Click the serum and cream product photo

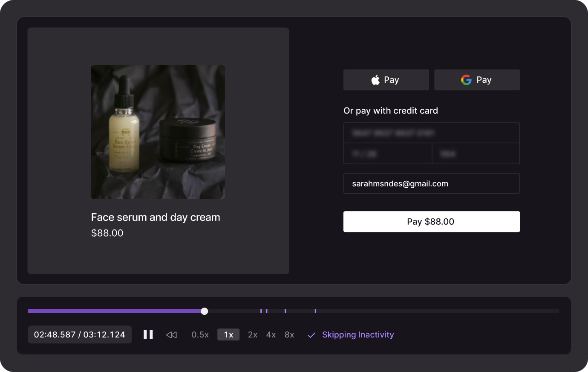tap(158, 132)
